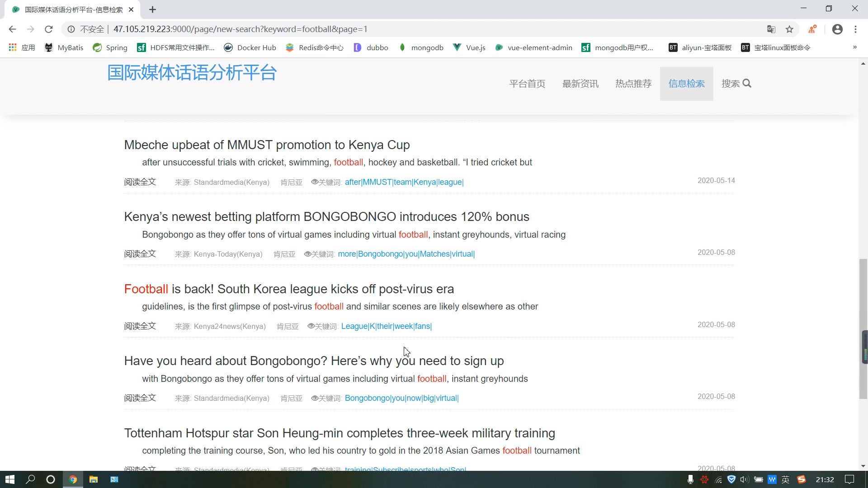Open the dubbo bookmark
This screenshot has height=488, width=868.
371,47
